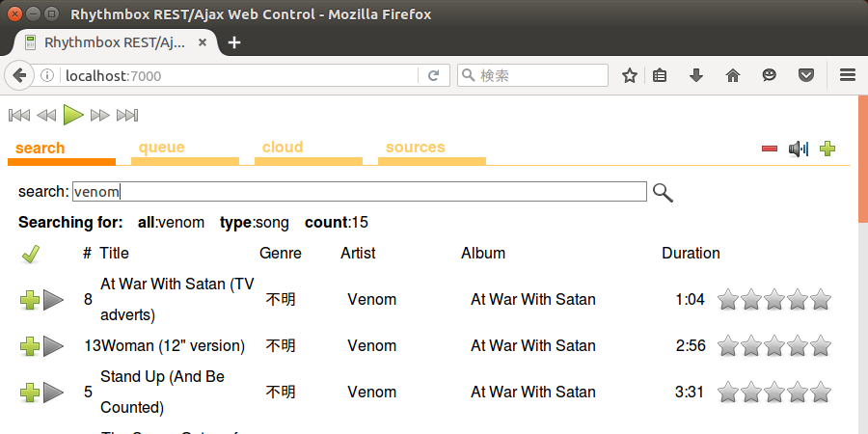
Task: Go to Firefox home page icon
Action: point(733,75)
